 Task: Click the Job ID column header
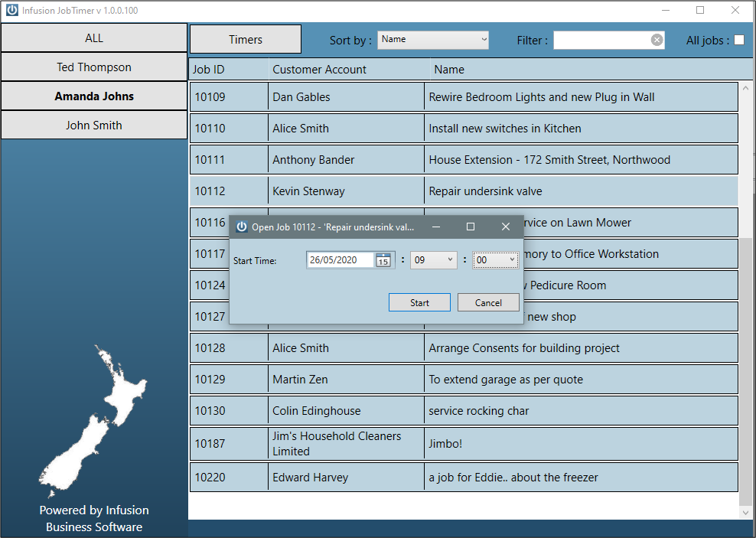pyautogui.click(x=229, y=70)
